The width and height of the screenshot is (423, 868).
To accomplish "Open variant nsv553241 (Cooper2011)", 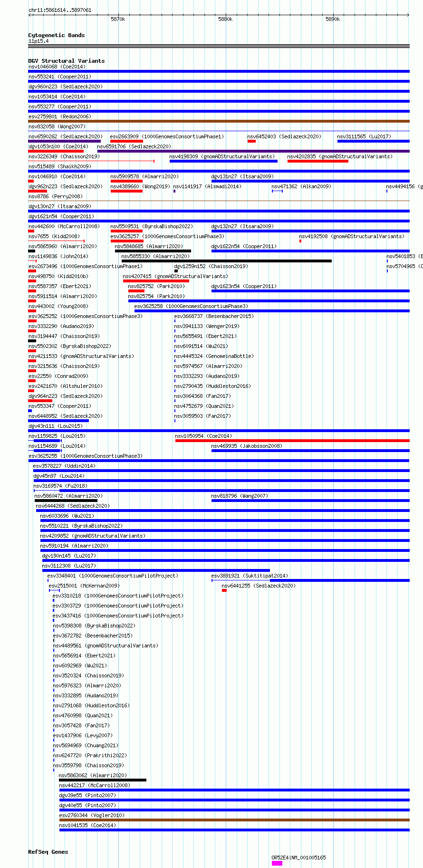I will coord(60,77).
